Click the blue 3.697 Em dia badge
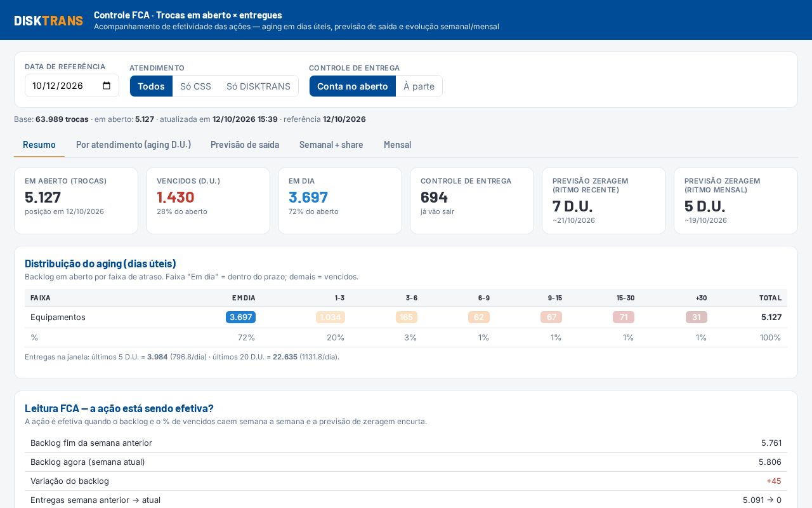Viewport: 812px width, 508px height. click(x=240, y=317)
